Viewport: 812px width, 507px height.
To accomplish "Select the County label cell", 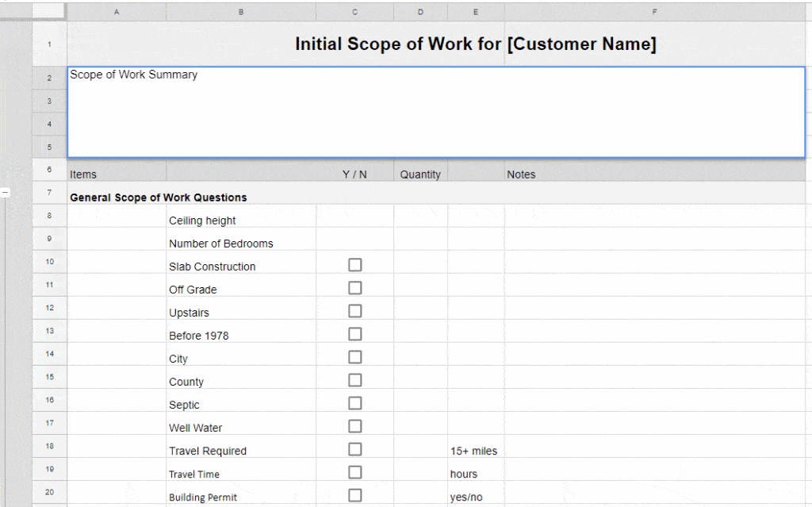I will click(x=241, y=378).
